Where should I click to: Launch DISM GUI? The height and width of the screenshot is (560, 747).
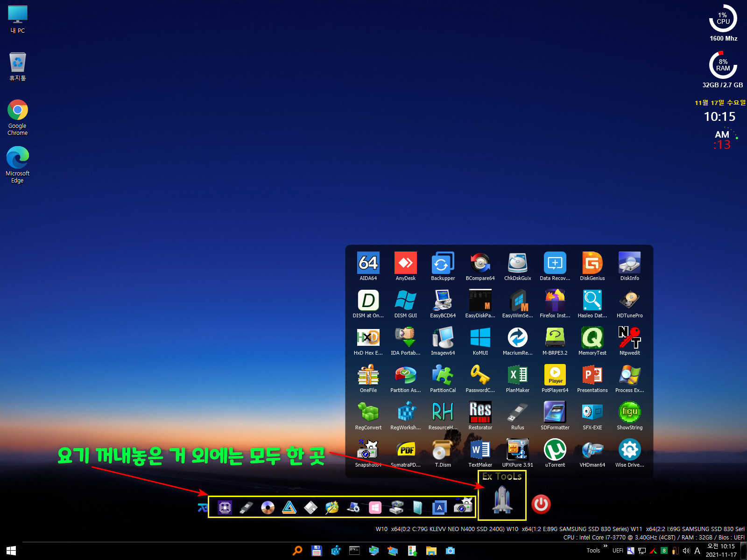coord(405,301)
